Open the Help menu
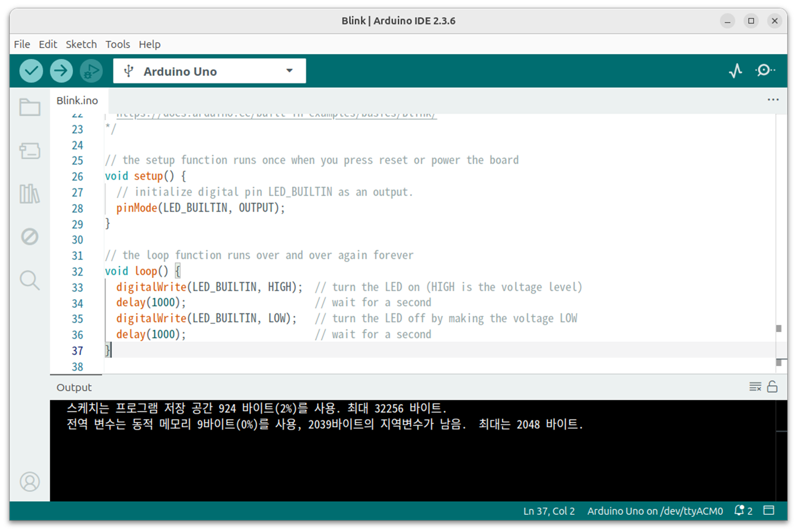The height and width of the screenshot is (532, 797). (150, 44)
